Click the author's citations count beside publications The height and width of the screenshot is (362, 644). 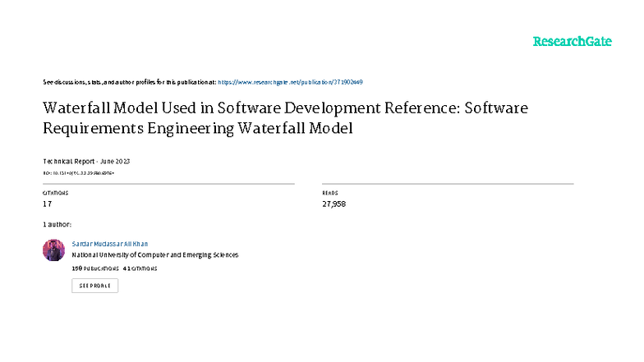[140, 268]
